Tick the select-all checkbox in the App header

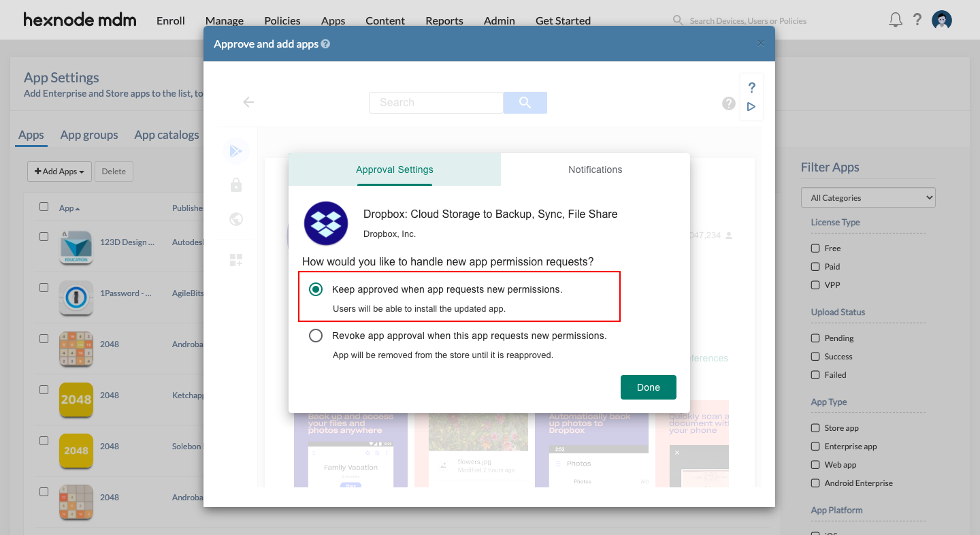(44, 207)
